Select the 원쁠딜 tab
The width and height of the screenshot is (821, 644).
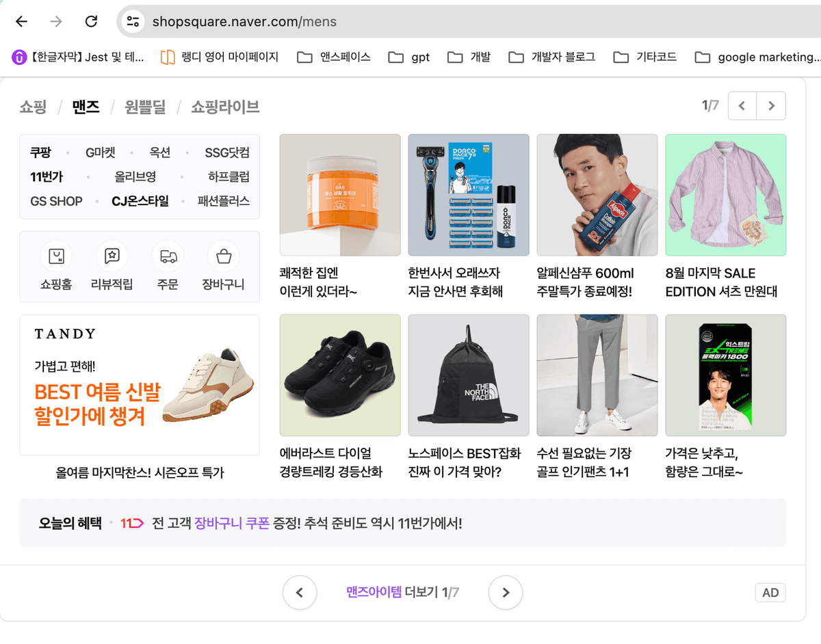(144, 107)
